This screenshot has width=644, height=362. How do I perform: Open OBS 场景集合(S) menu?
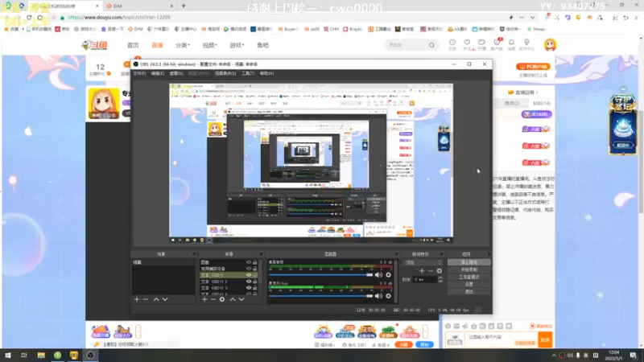(x=225, y=73)
